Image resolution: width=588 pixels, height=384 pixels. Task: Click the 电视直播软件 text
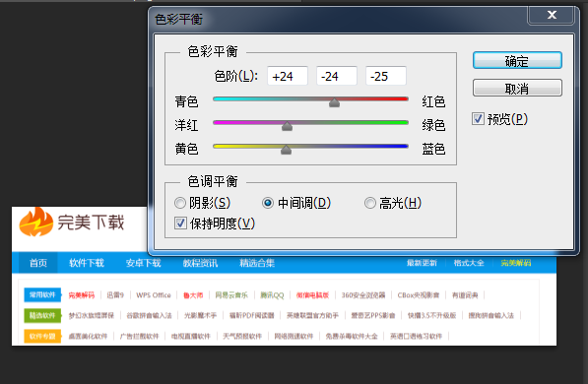[x=190, y=336]
